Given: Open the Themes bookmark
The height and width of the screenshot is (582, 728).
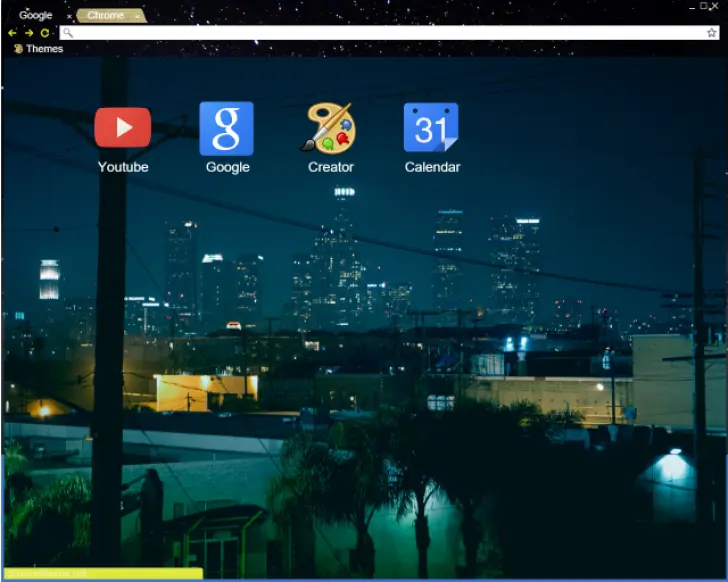Looking at the screenshot, I should click(x=38, y=48).
